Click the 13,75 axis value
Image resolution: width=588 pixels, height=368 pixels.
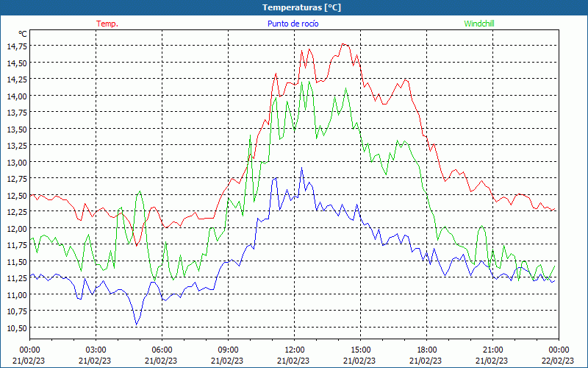click(16, 113)
